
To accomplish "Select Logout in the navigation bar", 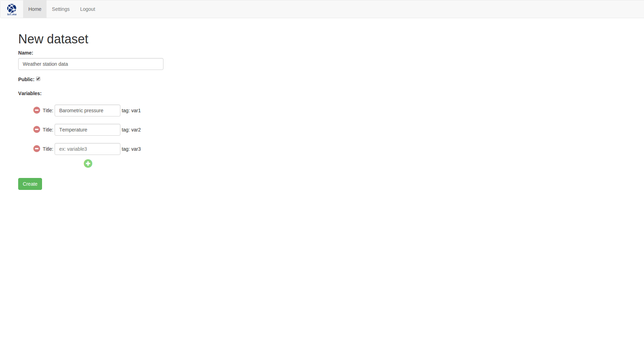I will click(x=87, y=9).
